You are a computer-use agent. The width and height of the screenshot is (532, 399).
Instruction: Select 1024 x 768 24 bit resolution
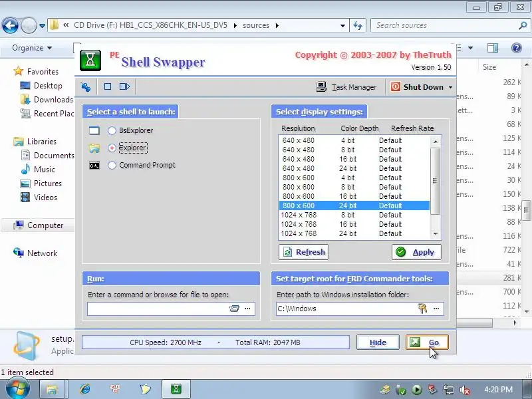[354, 233]
